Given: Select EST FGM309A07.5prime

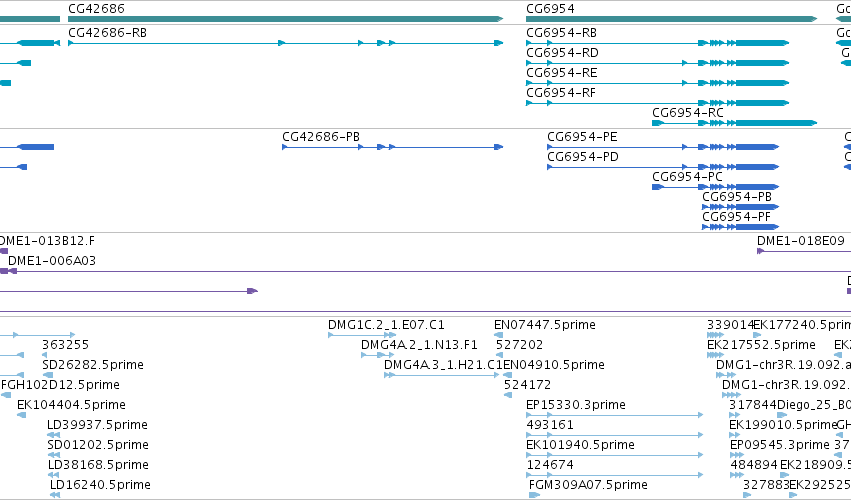Looking at the screenshot, I should (x=588, y=485).
